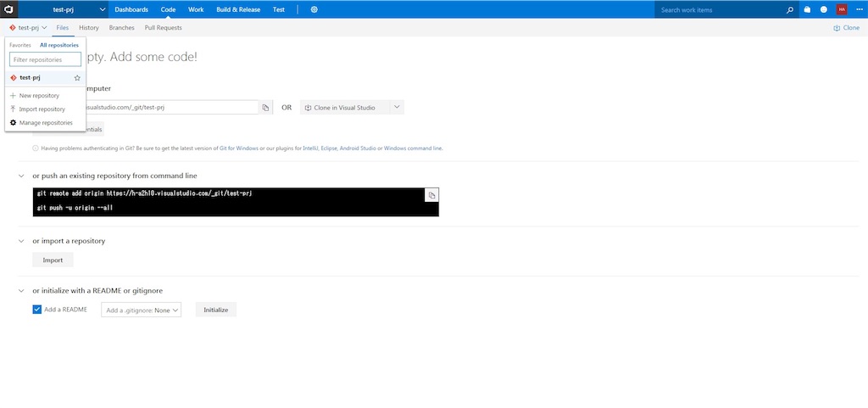Open the settings gear in top navigation
Screen dimensions: 868x408
314,9
